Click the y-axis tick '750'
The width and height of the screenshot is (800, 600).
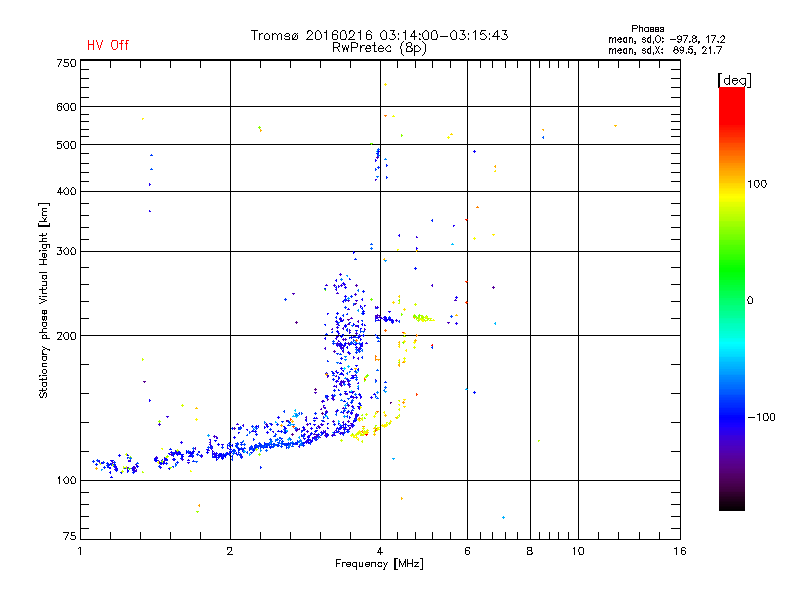66,63
